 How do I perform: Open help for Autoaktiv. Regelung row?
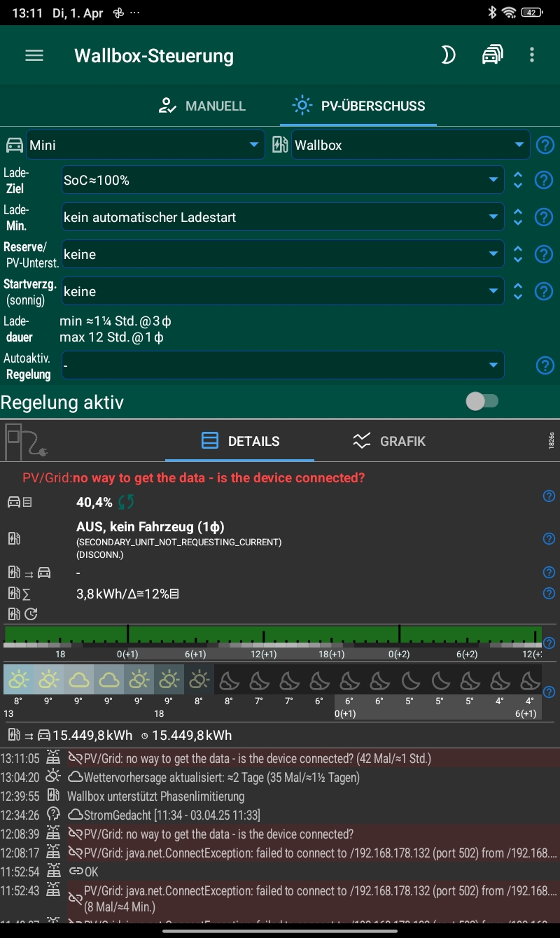coord(545,365)
